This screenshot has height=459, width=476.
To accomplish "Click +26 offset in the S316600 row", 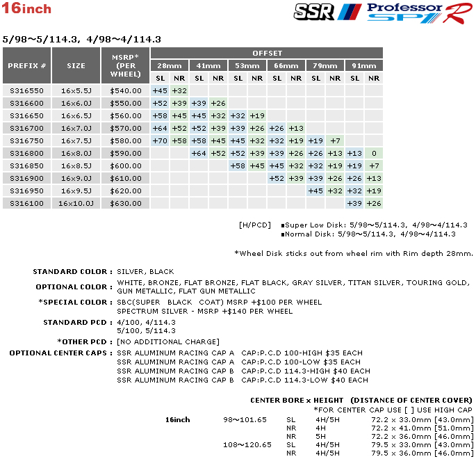I will tap(218, 103).
